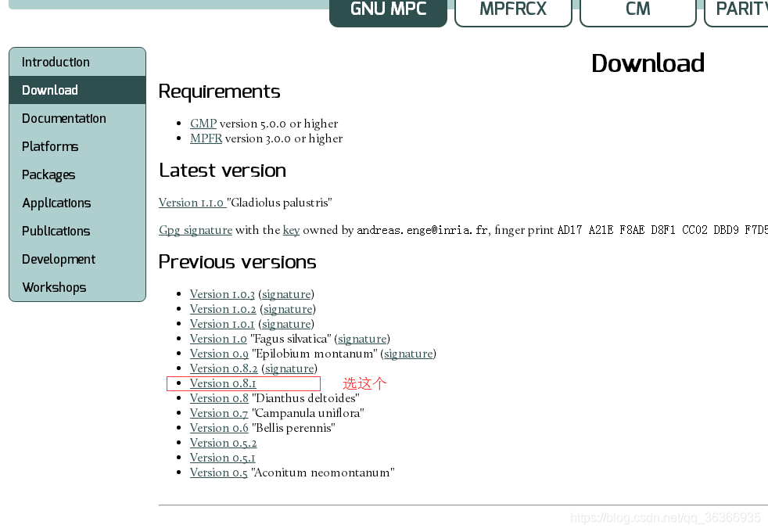This screenshot has width=768, height=532.
Task: Download Version 0.5 Aconitum neomontanum
Action: point(218,473)
